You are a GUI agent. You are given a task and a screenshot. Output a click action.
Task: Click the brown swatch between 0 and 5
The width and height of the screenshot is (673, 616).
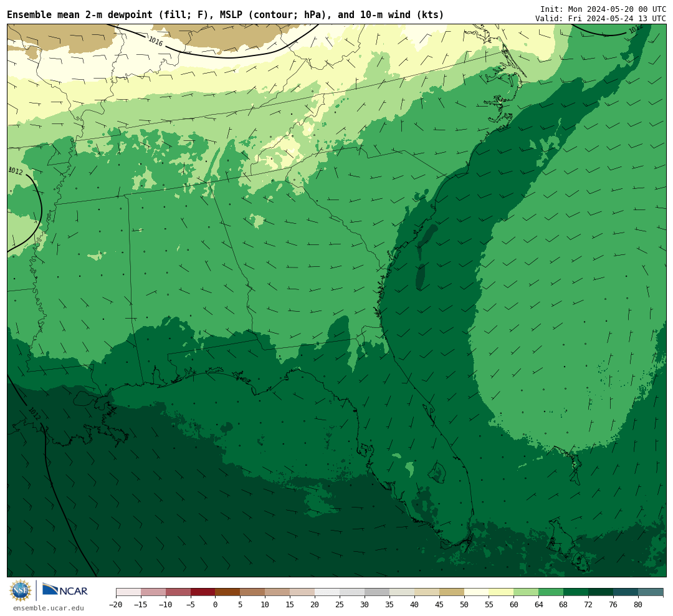point(228,592)
